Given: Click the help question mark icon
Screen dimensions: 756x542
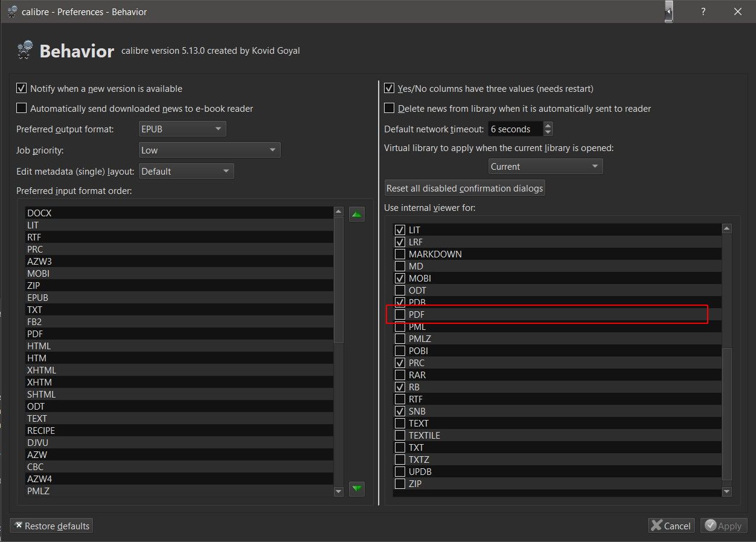Looking at the screenshot, I should [703, 11].
